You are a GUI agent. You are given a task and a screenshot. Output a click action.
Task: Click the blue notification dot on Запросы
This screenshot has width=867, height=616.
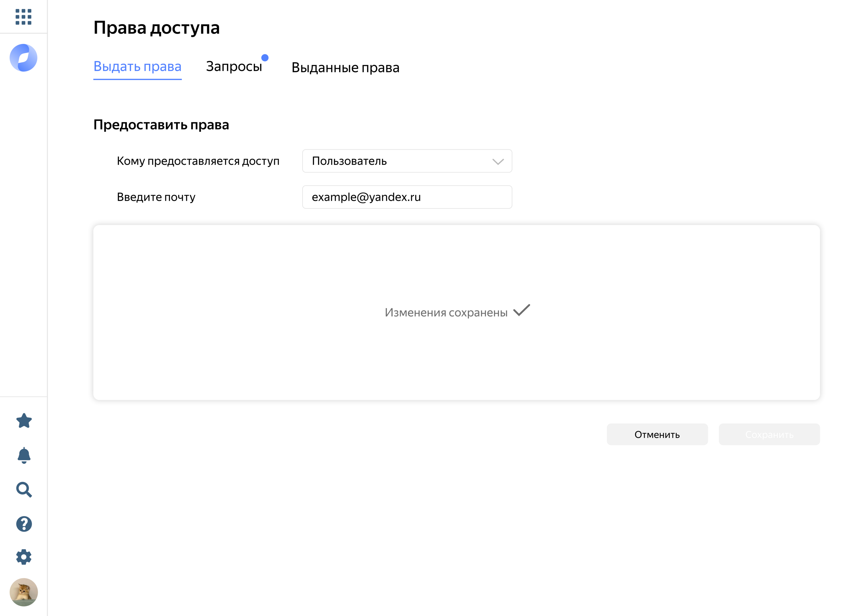pos(265,58)
